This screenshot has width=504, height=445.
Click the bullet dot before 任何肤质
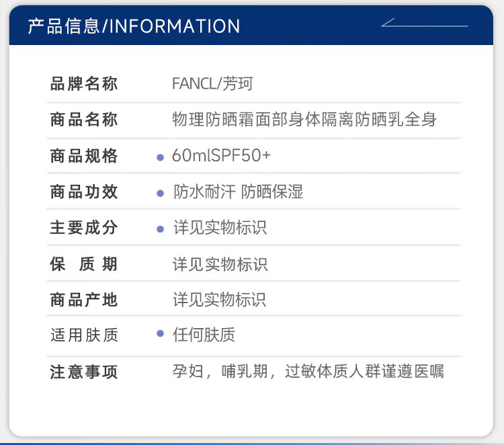click(160, 333)
